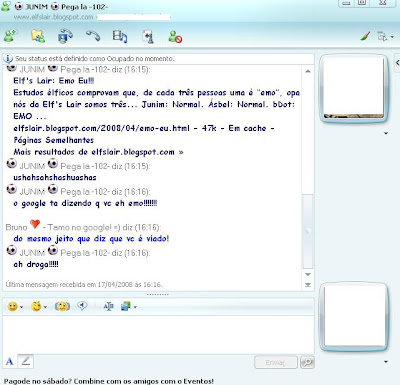400x385 pixels.
Task: Click in the message input area
Action: tap(158, 334)
